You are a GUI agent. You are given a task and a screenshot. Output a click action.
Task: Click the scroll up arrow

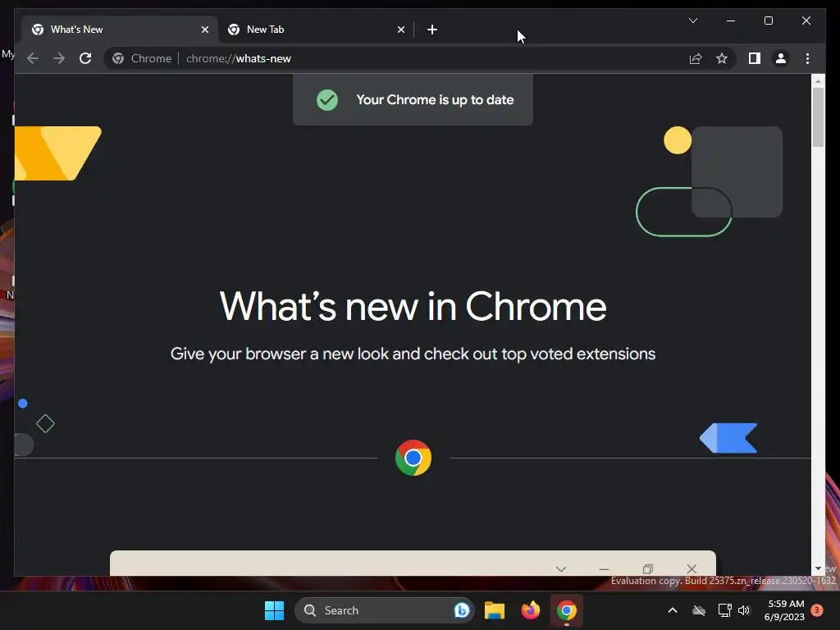pos(818,81)
